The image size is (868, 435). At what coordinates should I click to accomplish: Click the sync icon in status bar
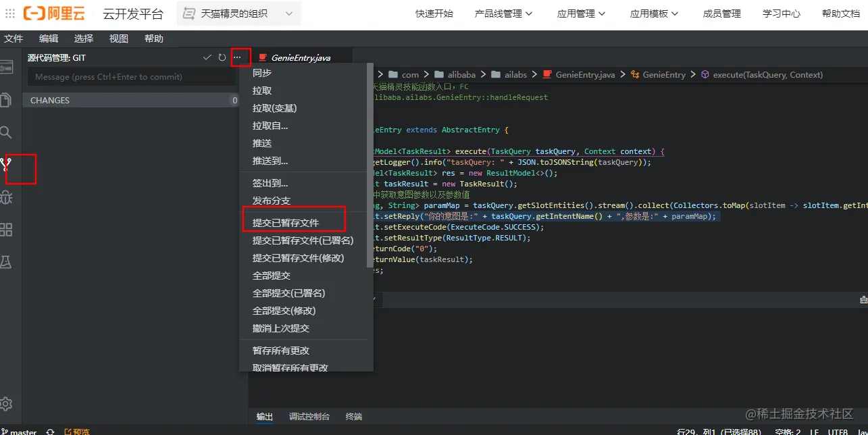click(50, 432)
